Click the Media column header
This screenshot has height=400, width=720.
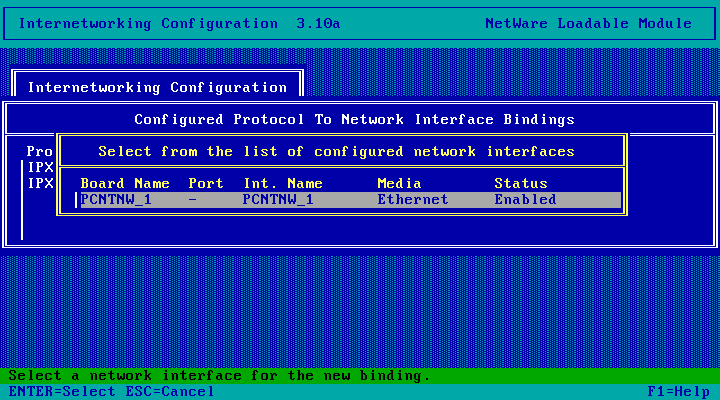399,184
